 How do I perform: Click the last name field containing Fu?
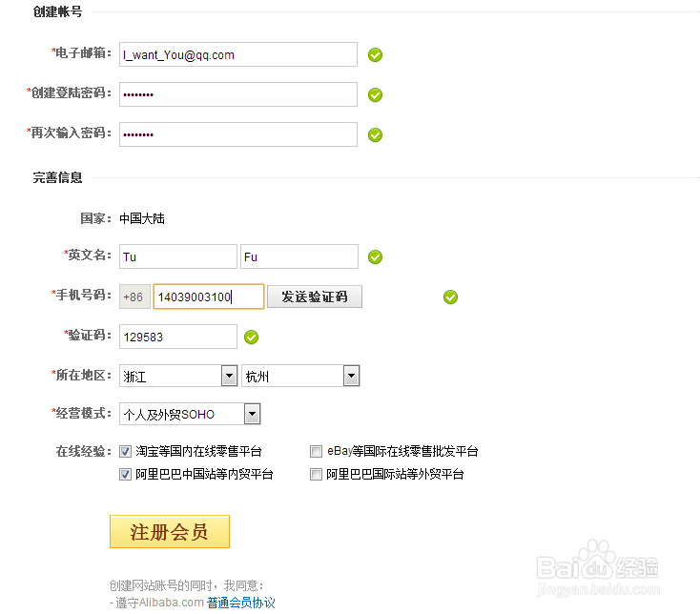coord(299,256)
